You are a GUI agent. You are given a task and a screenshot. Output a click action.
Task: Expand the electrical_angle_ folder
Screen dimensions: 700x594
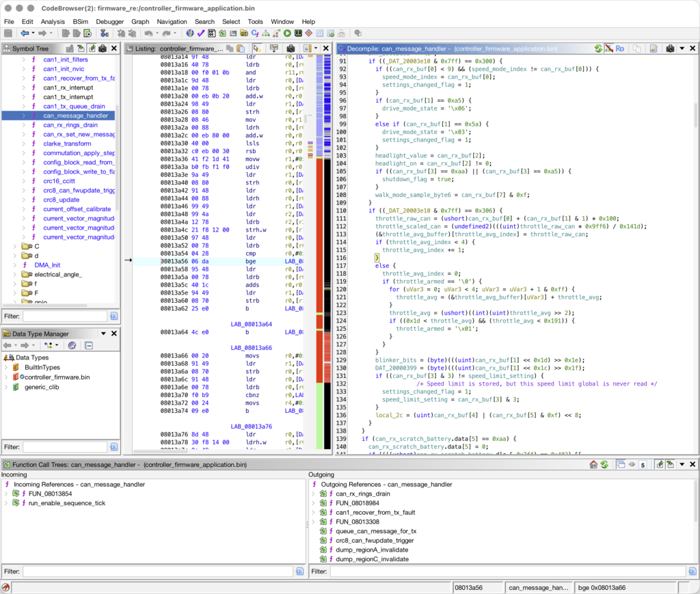click(15, 275)
